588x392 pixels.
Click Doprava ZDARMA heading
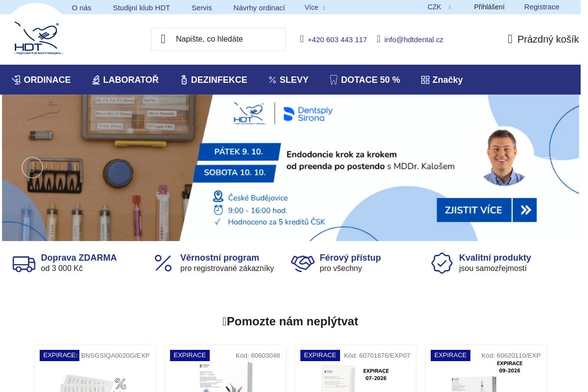[x=79, y=258]
